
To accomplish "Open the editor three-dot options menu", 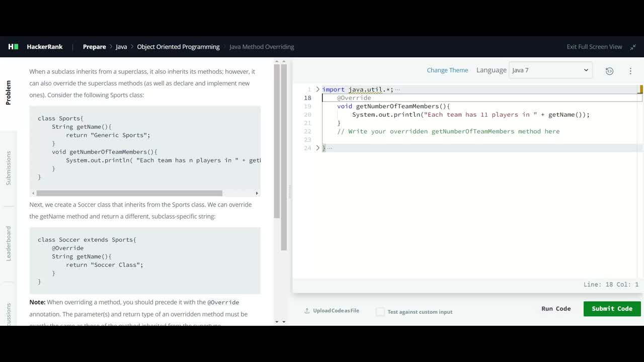I will tap(630, 71).
